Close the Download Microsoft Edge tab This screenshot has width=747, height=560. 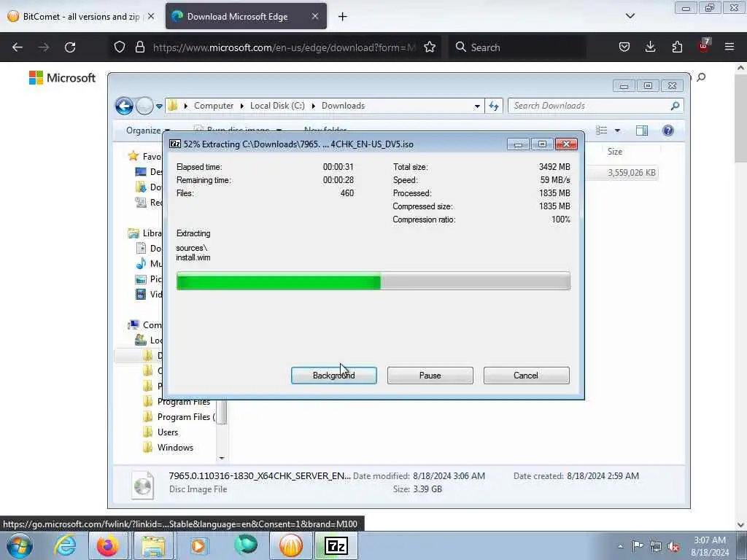point(315,16)
